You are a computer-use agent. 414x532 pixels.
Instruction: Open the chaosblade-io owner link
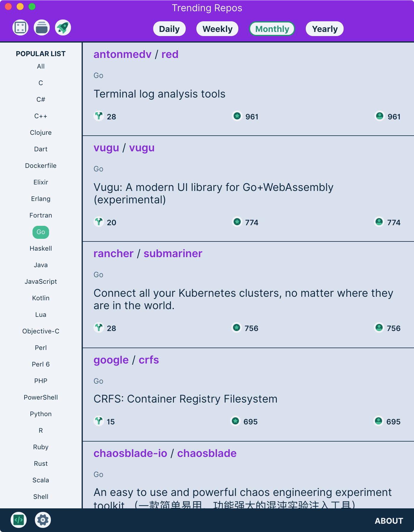[x=130, y=453]
